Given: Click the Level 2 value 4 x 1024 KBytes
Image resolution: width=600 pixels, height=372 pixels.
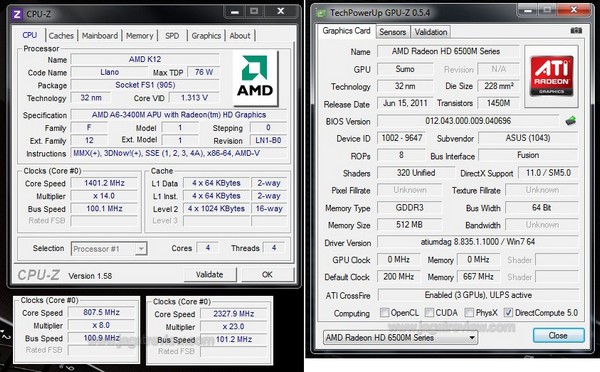Looking at the screenshot, I should coord(216,209).
